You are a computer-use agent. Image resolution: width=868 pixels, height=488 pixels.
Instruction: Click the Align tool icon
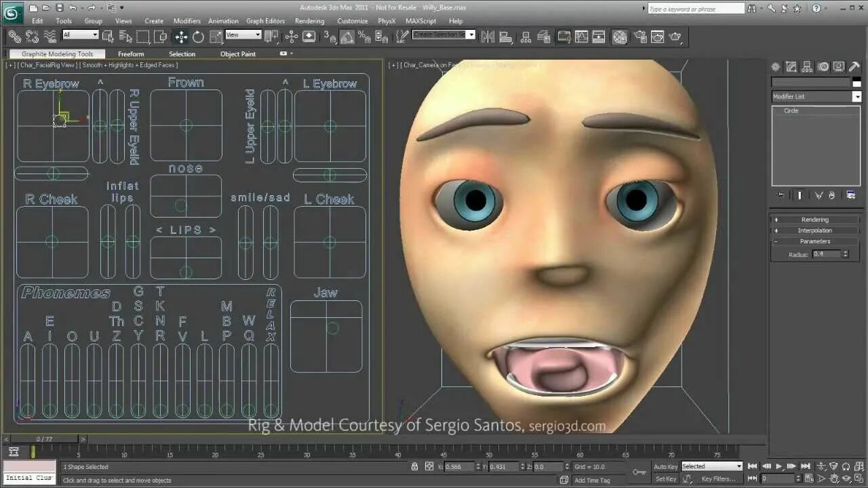coord(505,37)
